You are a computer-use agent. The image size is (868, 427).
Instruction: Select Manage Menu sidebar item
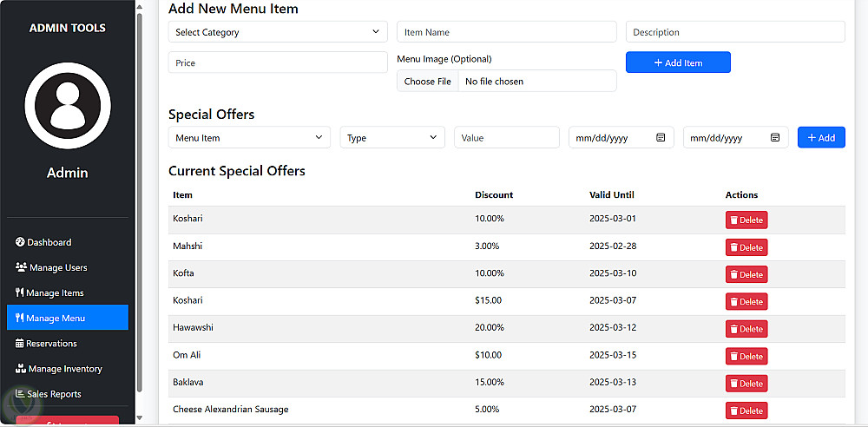coord(68,319)
